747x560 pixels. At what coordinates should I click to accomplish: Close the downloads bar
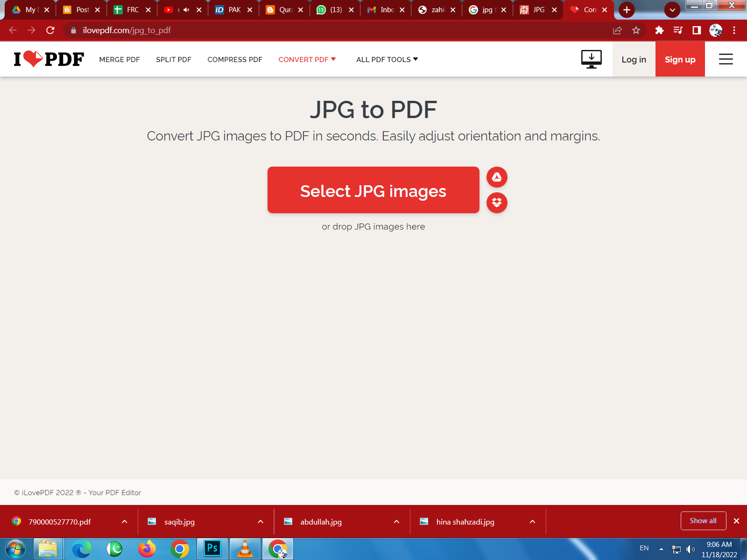[x=736, y=521]
